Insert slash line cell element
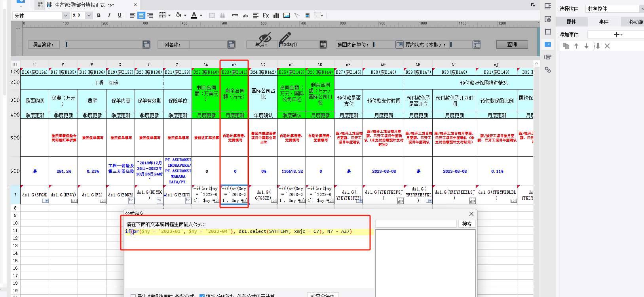Image resolution: width=644 pixels, height=297 pixels. pos(297,15)
